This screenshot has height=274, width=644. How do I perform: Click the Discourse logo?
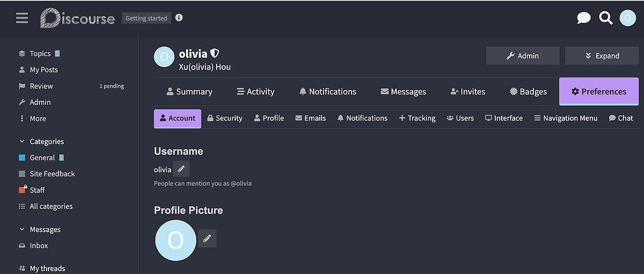pyautogui.click(x=78, y=18)
